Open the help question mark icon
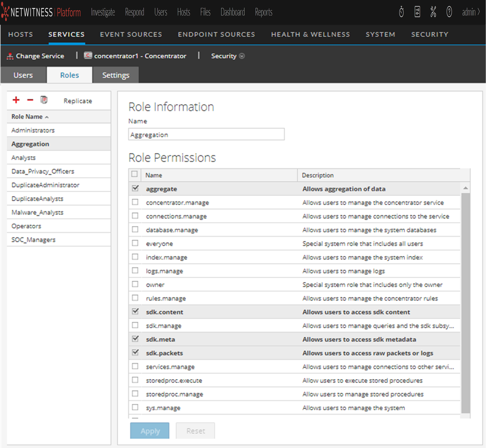This screenshot has width=486, height=448. click(449, 12)
